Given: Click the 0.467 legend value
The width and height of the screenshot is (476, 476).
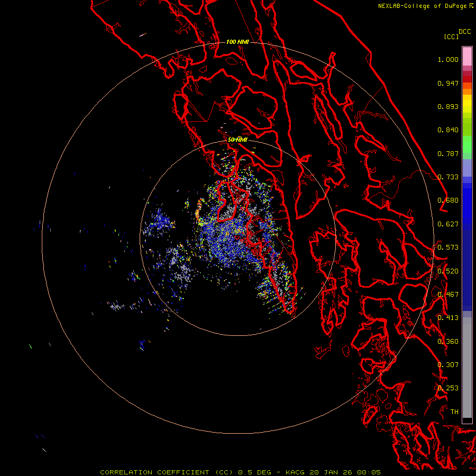Looking at the screenshot, I should (x=448, y=295).
